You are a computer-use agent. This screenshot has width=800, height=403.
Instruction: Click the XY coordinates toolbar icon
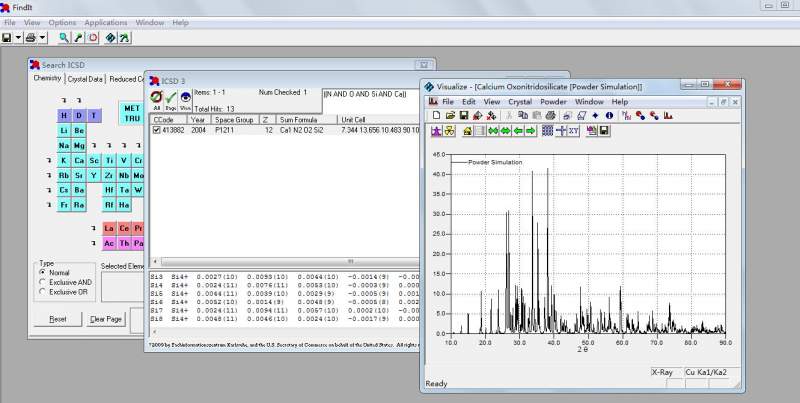(x=573, y=131)
